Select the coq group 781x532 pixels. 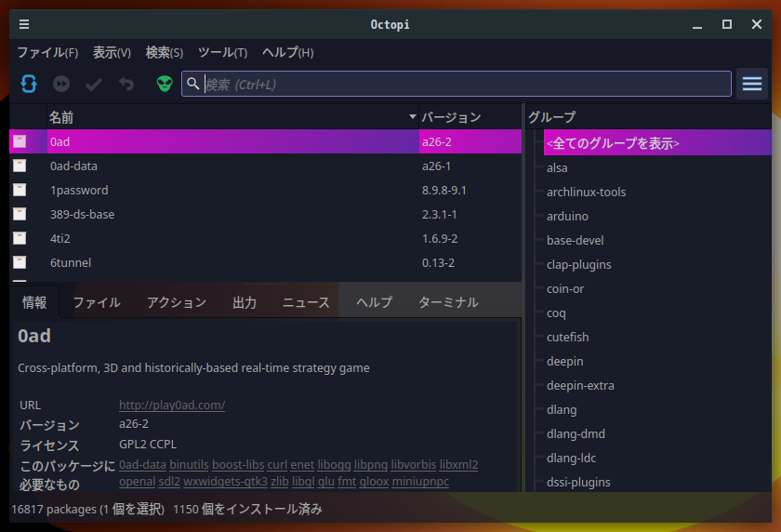click(556, 313)
